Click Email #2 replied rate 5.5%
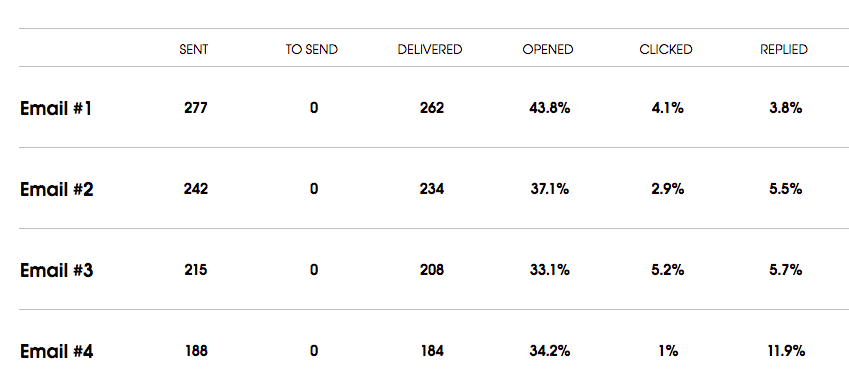 point(785,189)
